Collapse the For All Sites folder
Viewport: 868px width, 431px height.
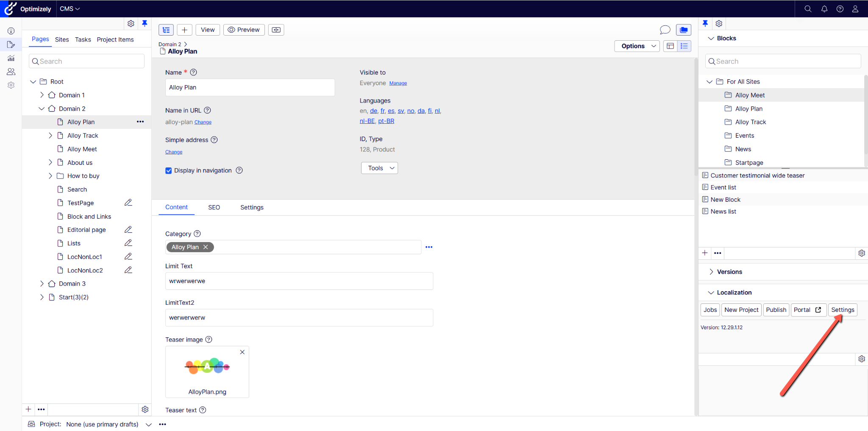709,81
